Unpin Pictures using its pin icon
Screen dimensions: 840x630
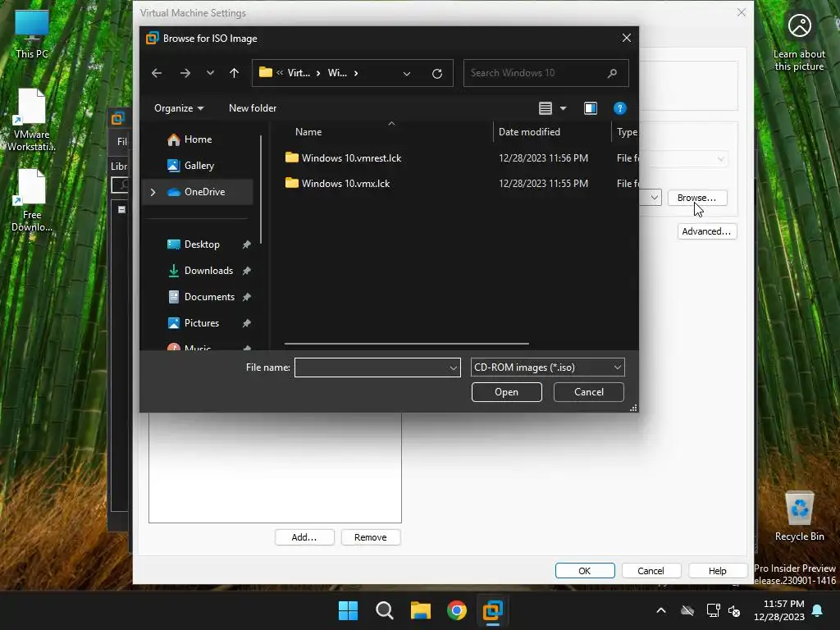(x=246, y=323)
